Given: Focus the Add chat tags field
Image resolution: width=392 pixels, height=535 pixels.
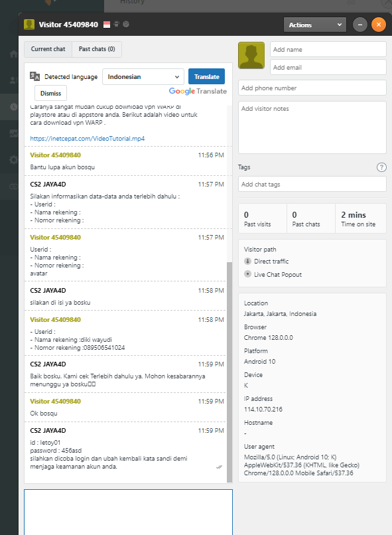Looking at the screenshot, I should point(312,185).
